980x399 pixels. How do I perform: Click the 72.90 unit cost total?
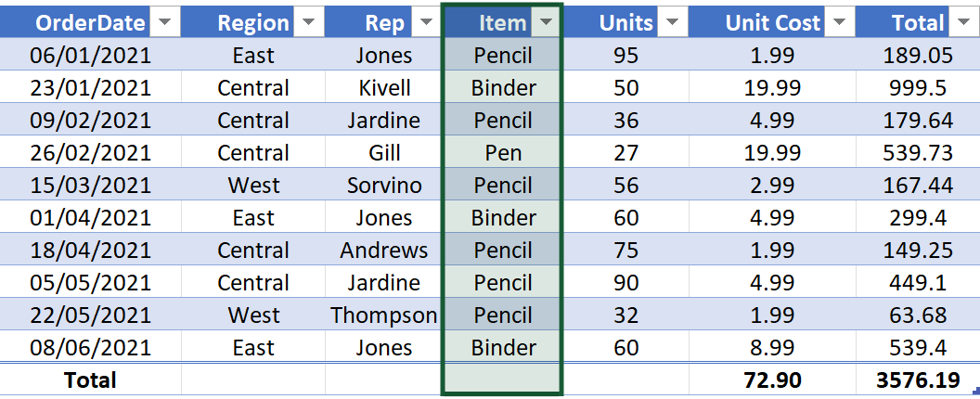[772, 380]
